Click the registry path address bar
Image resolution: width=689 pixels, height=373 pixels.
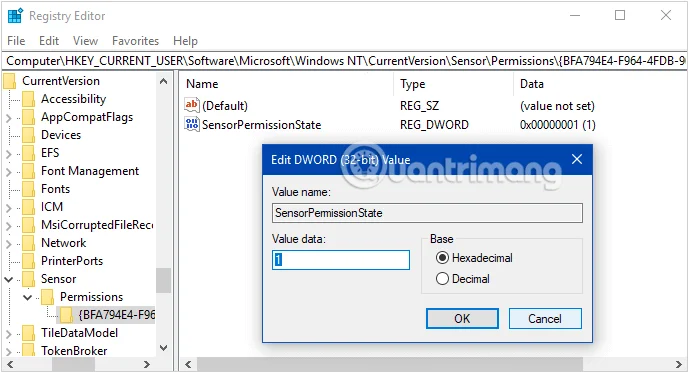pos(344,61)
